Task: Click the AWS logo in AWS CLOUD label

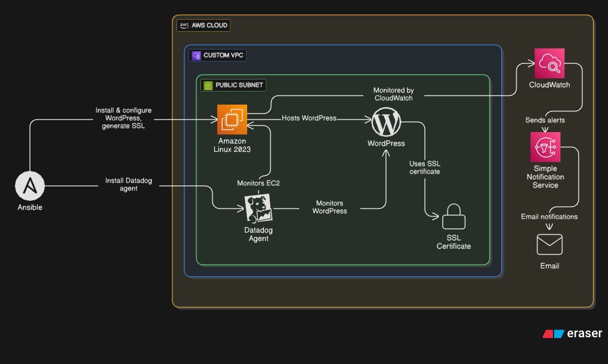Action: tap(184, 25)
